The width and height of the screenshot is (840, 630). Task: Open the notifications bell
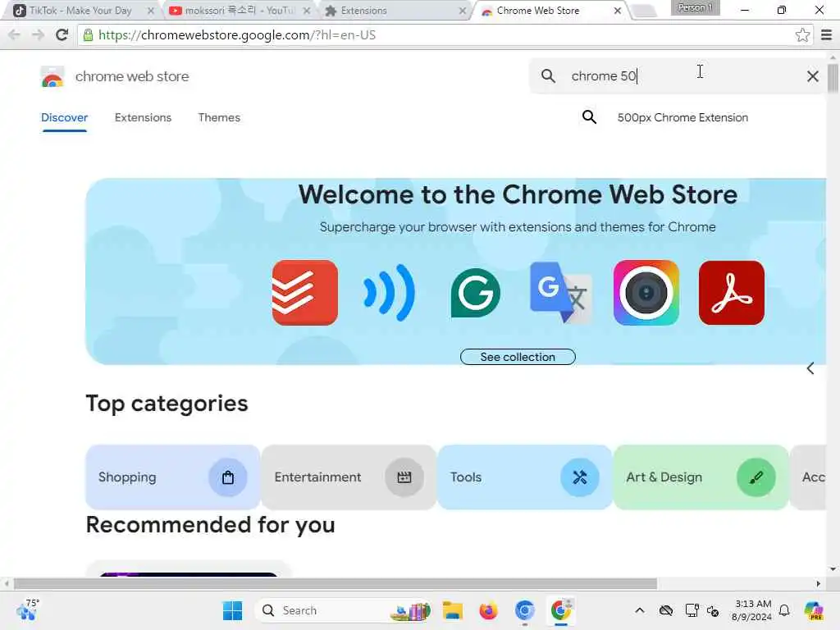pyautogui.click(x=784, y=610)
